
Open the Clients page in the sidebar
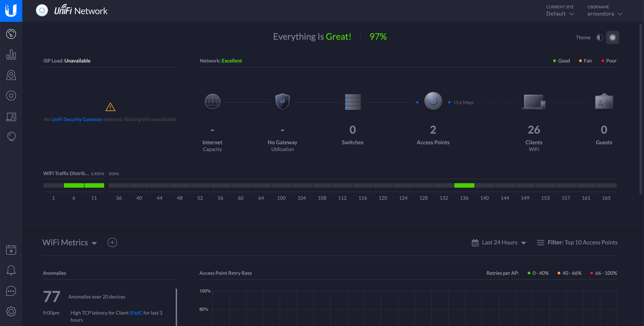(11, 117)
